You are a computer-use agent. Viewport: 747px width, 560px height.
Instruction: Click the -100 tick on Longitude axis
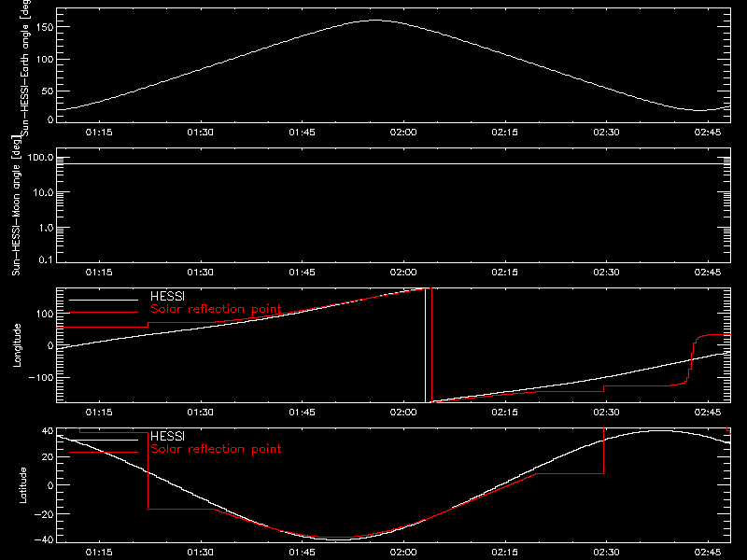point(41,378)
